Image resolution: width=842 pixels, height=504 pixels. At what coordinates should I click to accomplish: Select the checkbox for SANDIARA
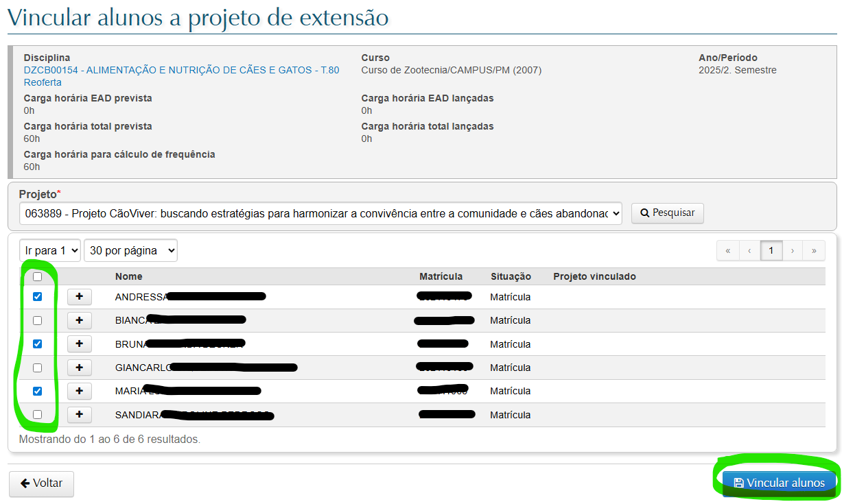(x=38, y=415)
